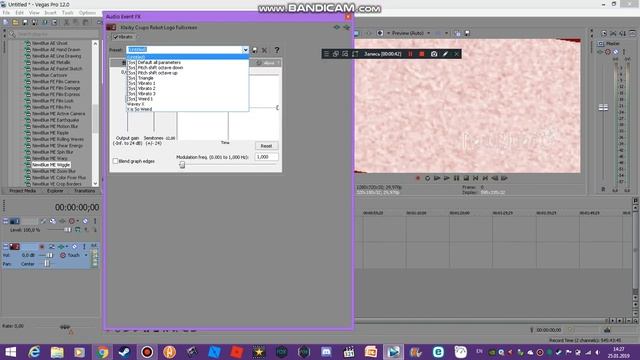
Task: Click the plug-in search field
Action: (x=53, y=34)
